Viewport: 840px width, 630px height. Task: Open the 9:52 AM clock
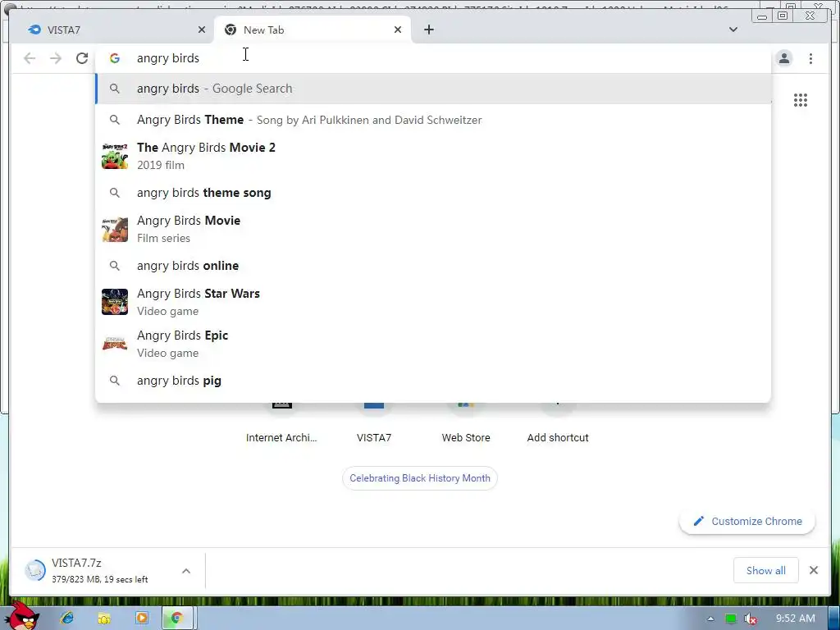[796, 619]
